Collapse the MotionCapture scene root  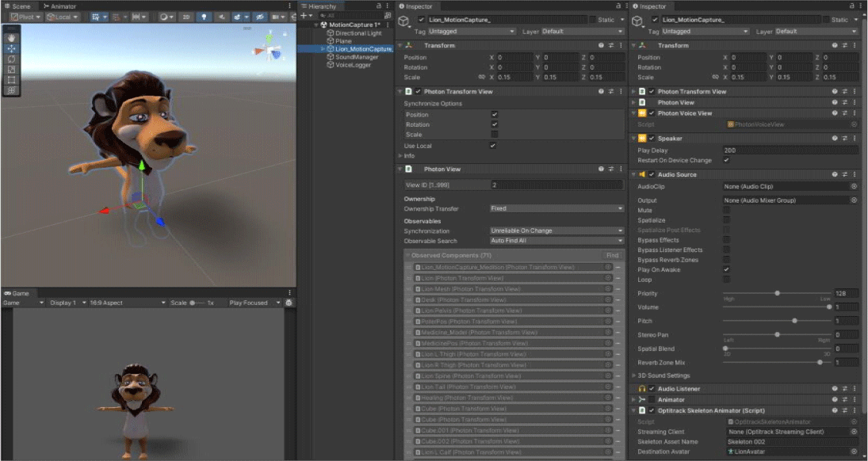[316, 25]
